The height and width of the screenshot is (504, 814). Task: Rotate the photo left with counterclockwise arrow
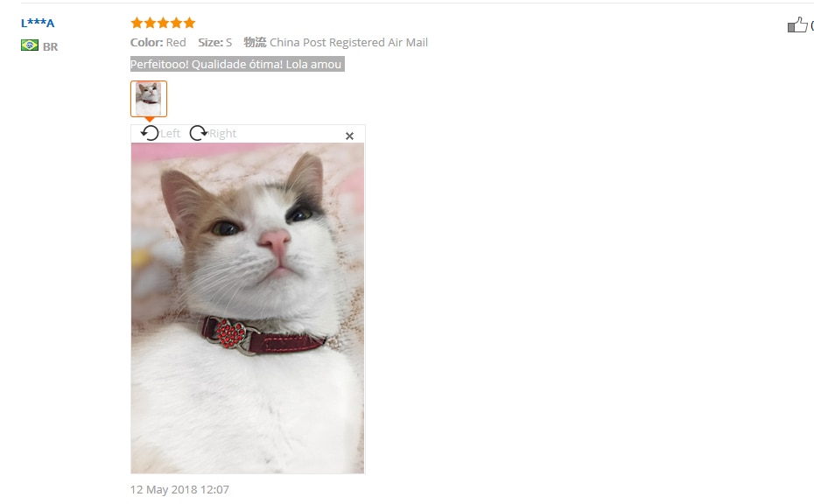[x=150, y=133]
